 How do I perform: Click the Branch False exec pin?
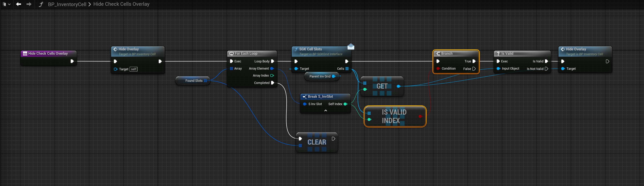(x=474, y=69)
